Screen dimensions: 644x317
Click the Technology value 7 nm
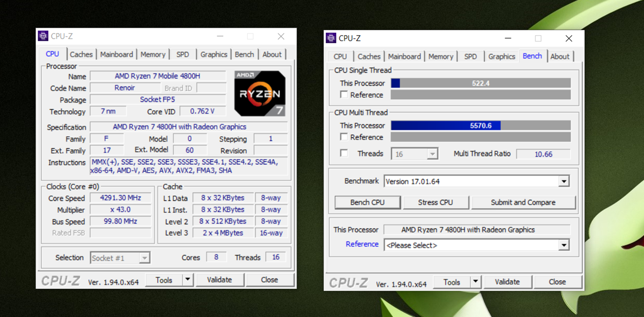108,111
